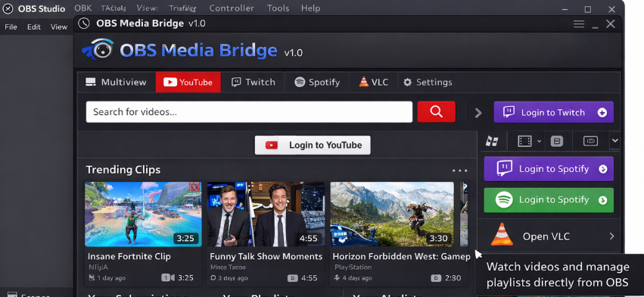Click arrow badge on purple Login to Spotify
This screenshot has height=297, width=644.
tap(603, 169)
